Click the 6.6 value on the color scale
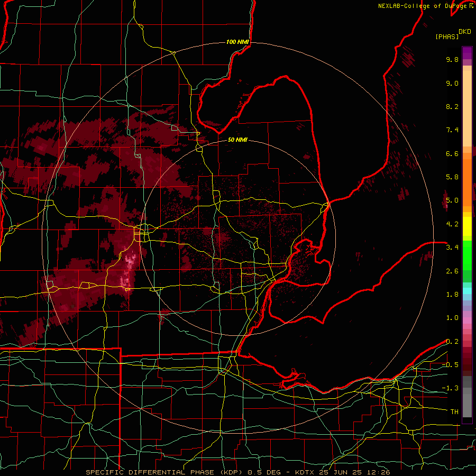 tap(452, 153)
